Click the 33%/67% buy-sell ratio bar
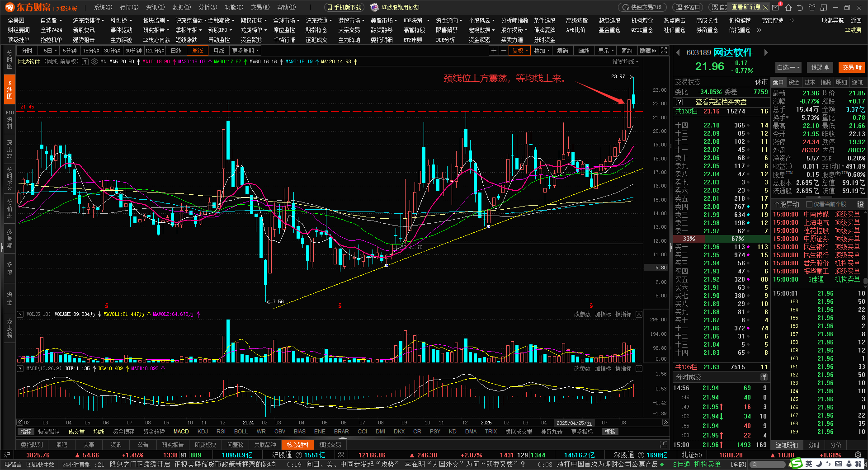Screen dimensions: 868x470 pos(721,239)
